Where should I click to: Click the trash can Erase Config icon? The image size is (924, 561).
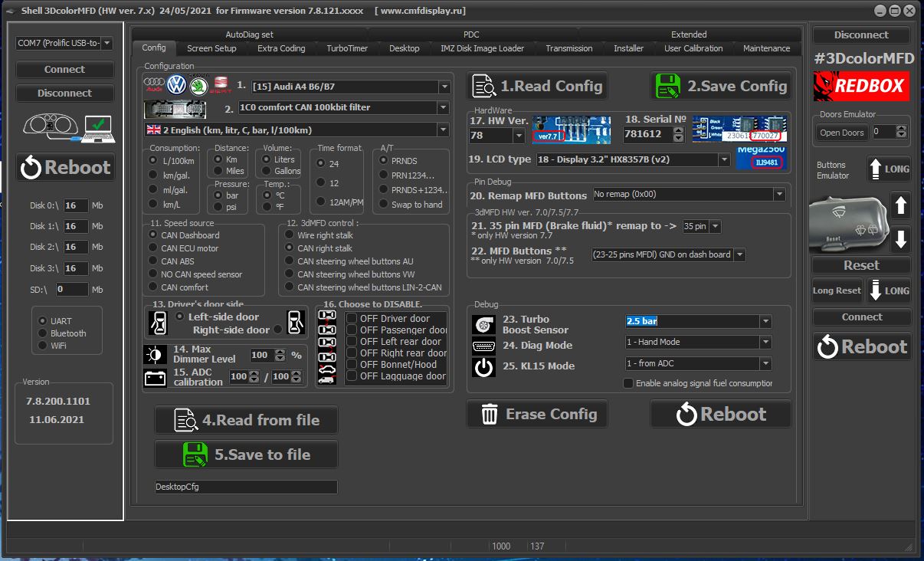(490, 415)
